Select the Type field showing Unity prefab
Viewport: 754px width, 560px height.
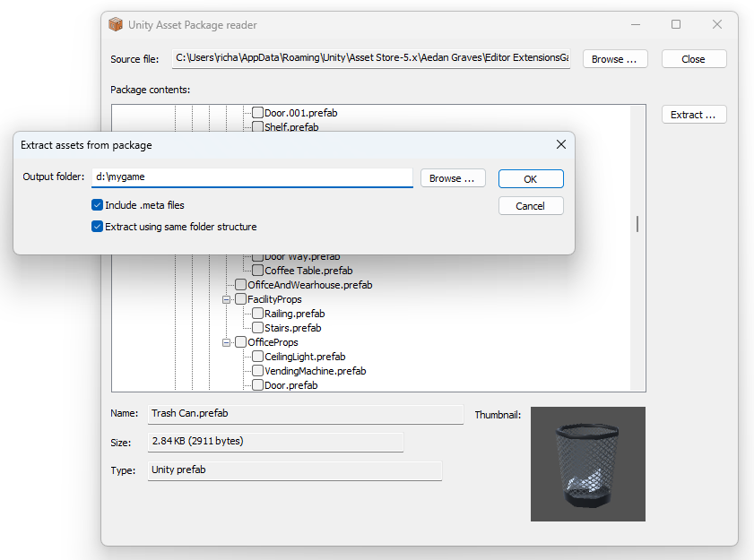(295, 470)
